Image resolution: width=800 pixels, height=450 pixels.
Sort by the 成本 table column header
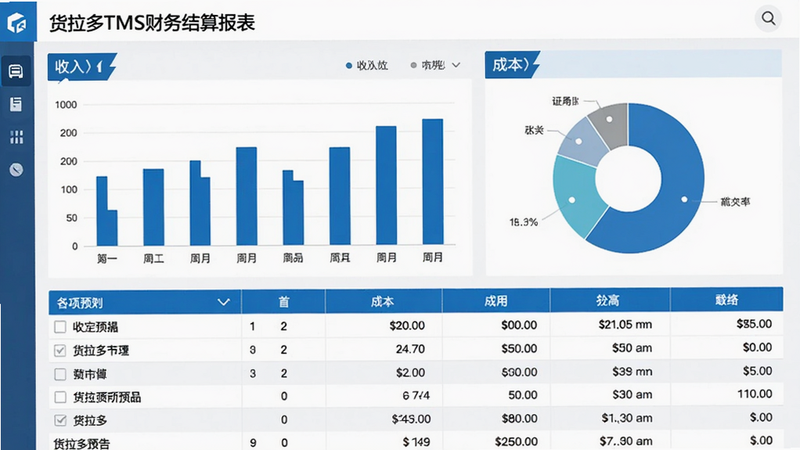tap(383, 302)
